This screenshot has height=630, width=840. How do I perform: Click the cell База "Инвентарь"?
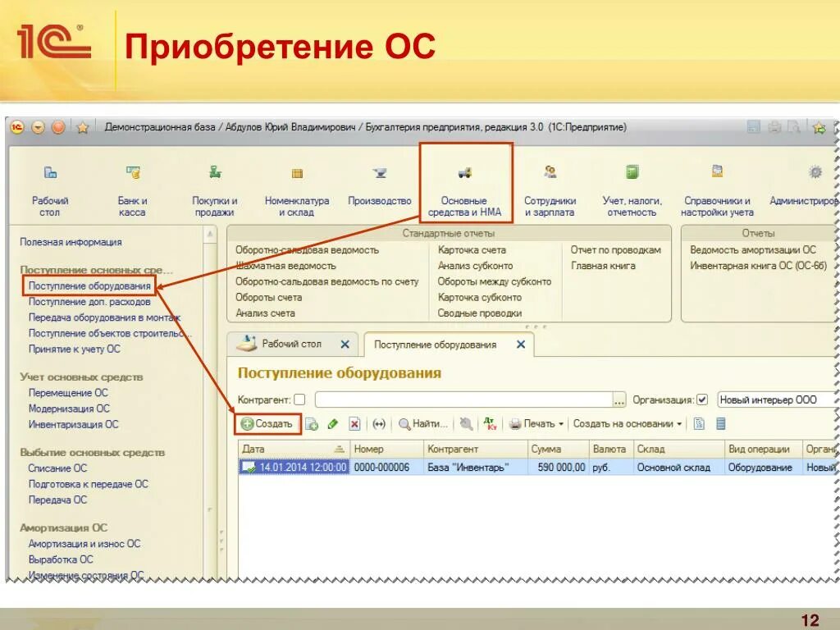point(476,468)
